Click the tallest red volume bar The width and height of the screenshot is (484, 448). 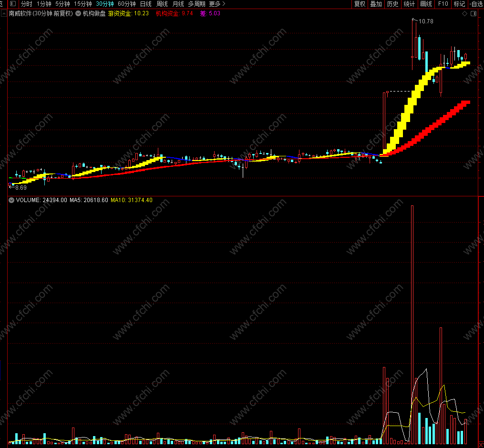click(x=412, y=325)
